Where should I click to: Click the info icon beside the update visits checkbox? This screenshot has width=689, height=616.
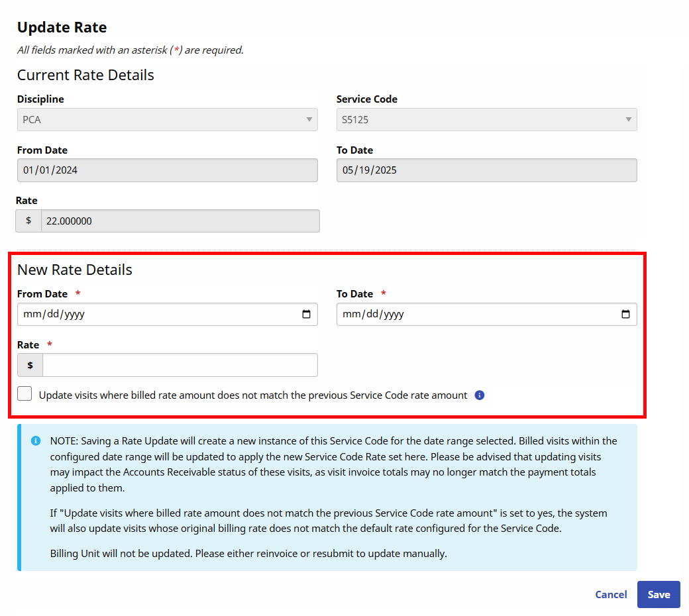click(x=480, y=395)
